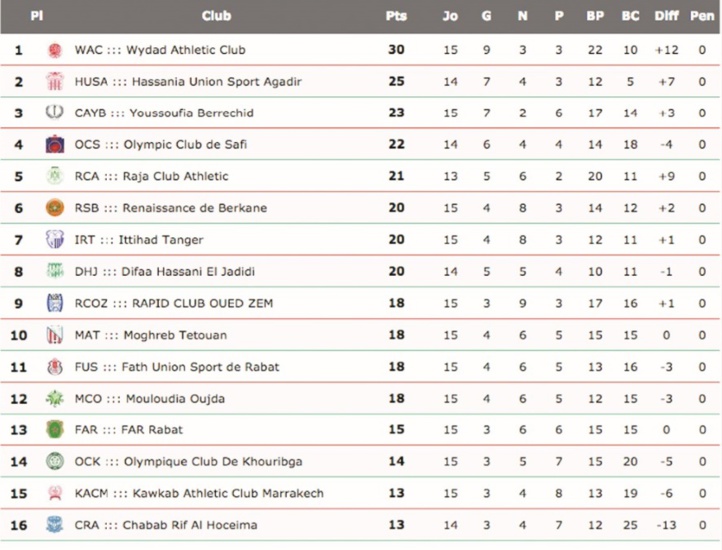Click the Kawkab Athletic Club Marrakech crest
Image resolution: width=722 pixels, height=550 pixels.
pos(54,493)
